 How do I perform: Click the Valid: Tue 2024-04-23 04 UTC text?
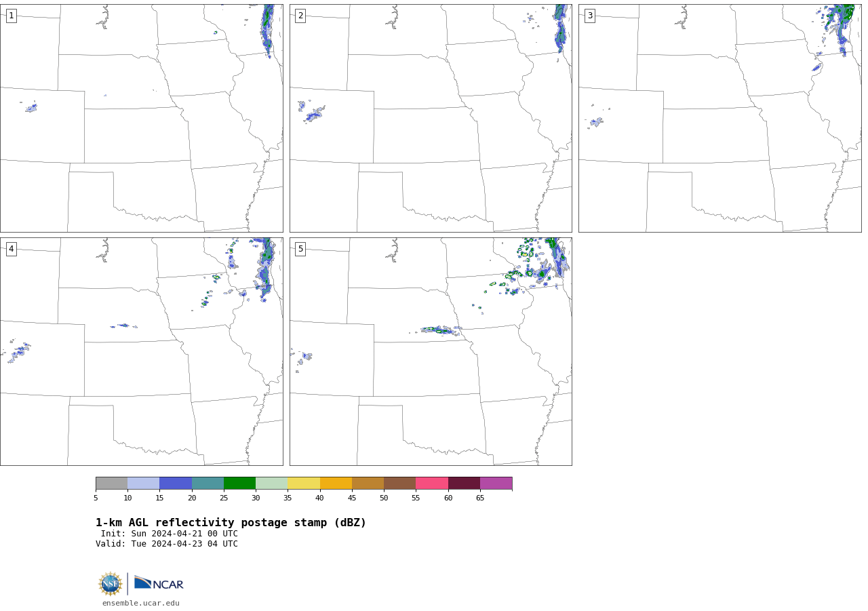click(167, 544)
